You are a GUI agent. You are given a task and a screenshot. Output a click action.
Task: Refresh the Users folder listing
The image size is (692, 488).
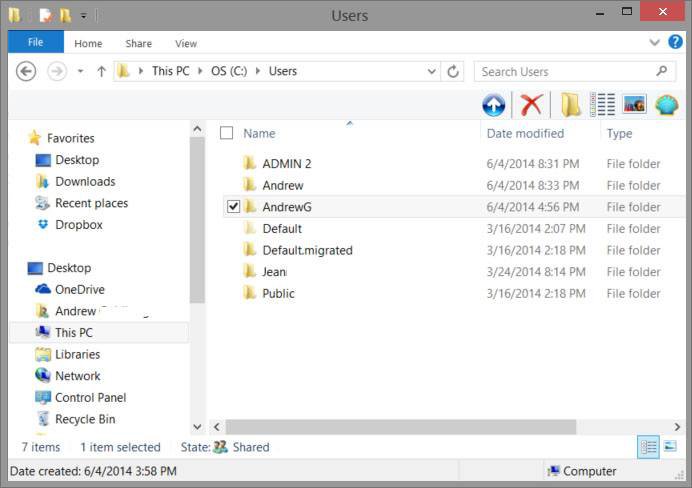pyautogui.click(x=453, y=72)
